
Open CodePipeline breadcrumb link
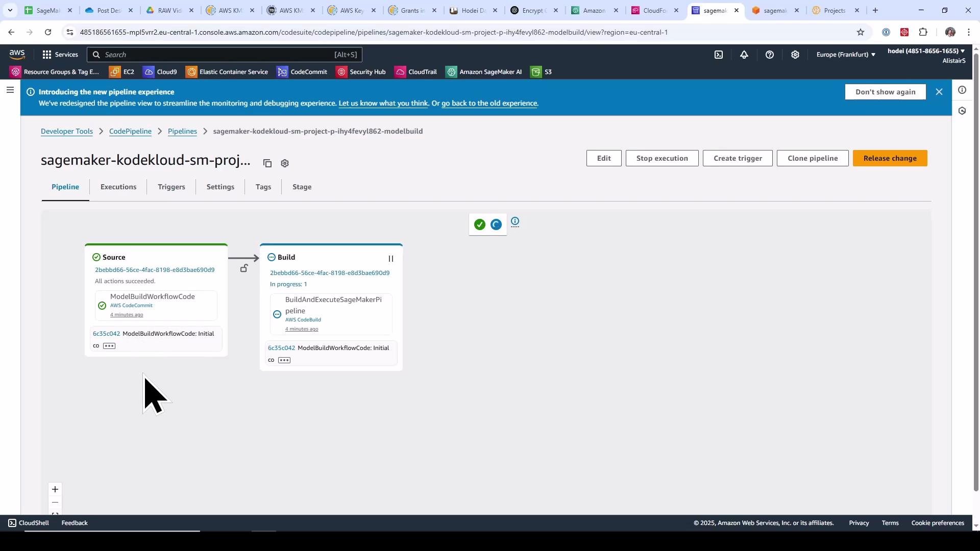click(130, 131)
